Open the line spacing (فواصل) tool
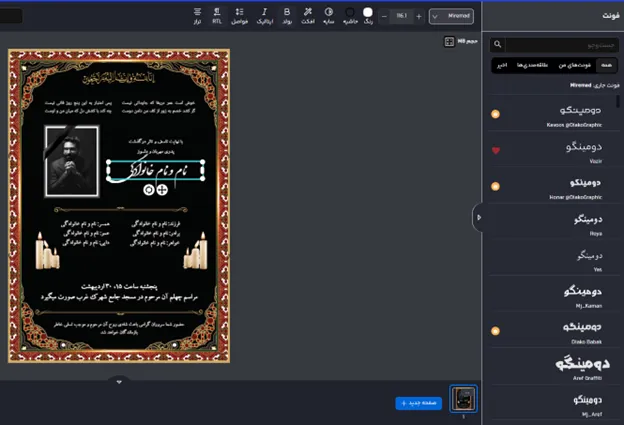Screen dimensions: 624x425 (240, 15)
